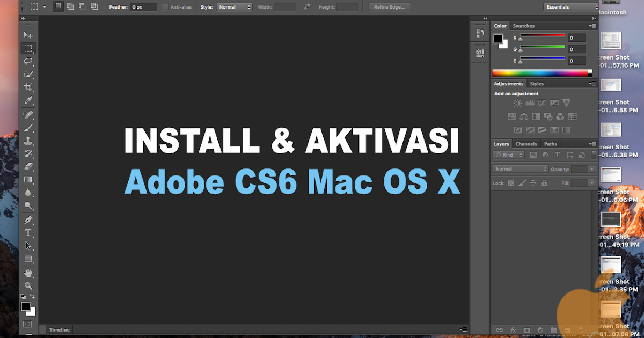Select the Gradient tool
Screen dimensions: 644x338
click(x=28, y=180)
